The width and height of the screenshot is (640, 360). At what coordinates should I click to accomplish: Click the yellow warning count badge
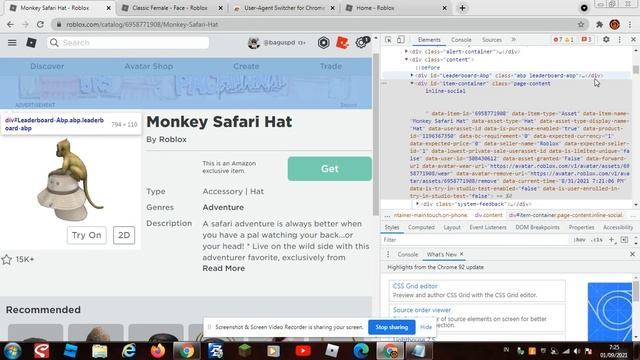click(569, 40)
